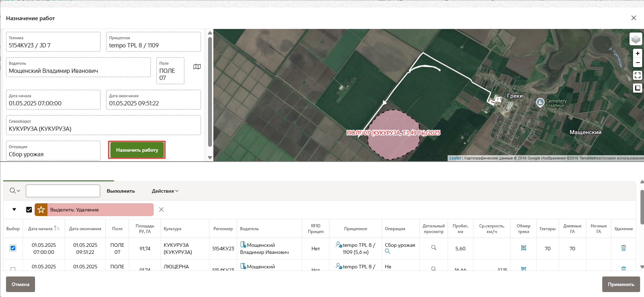Sort by Дата начала column header
This screenshot has width=644, height=297.
[40, 229]
